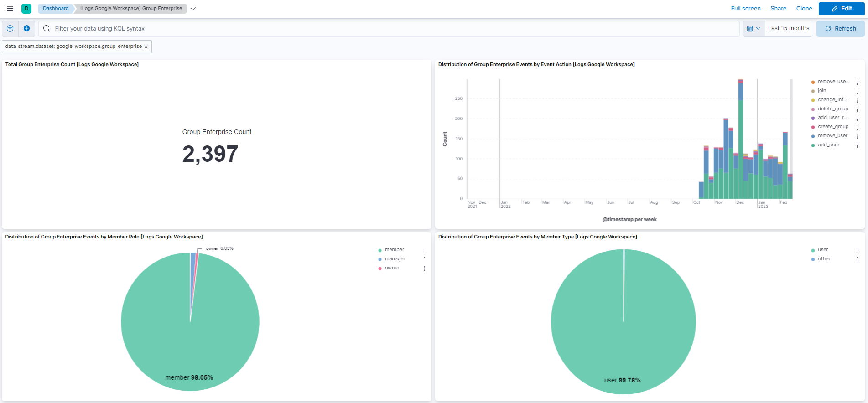Expand the Last 15 months time picker
The width and height of the screenshot is (868, 403).
pos(788,28)
